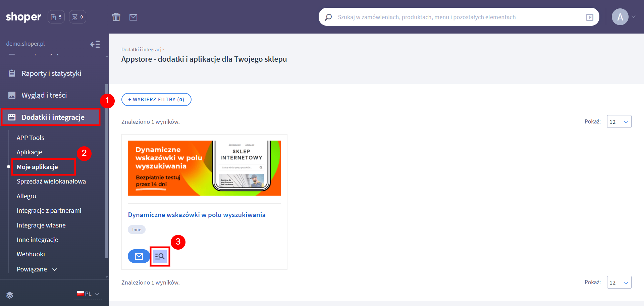Click the Wybierz filtry button

point(156,100)
